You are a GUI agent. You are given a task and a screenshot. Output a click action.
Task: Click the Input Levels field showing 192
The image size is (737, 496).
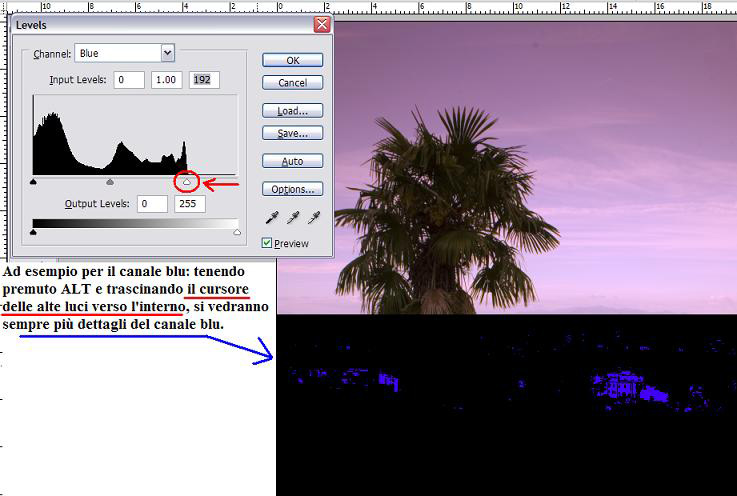[204, 80]
